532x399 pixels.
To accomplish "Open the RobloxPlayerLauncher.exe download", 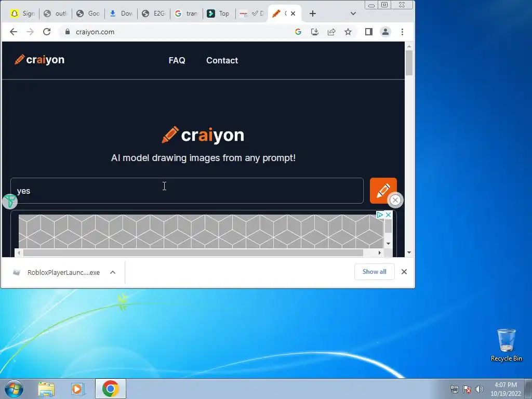I will tap(58, 272).
